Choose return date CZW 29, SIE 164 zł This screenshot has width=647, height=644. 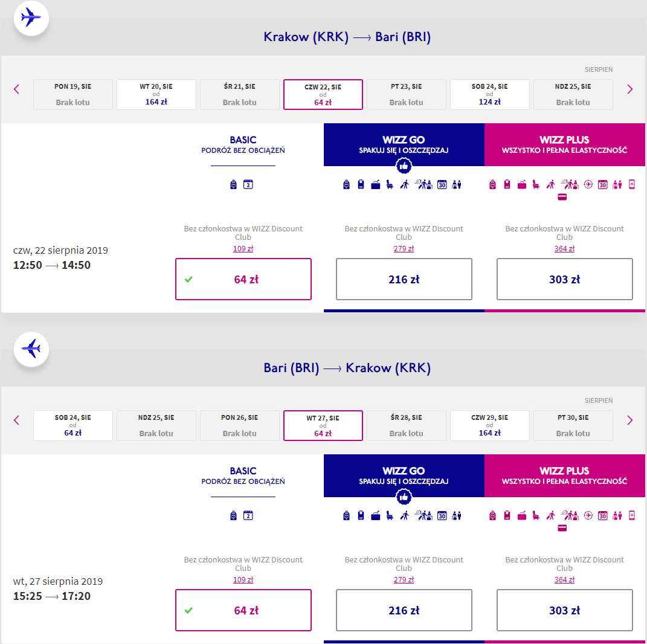(490, 425)
